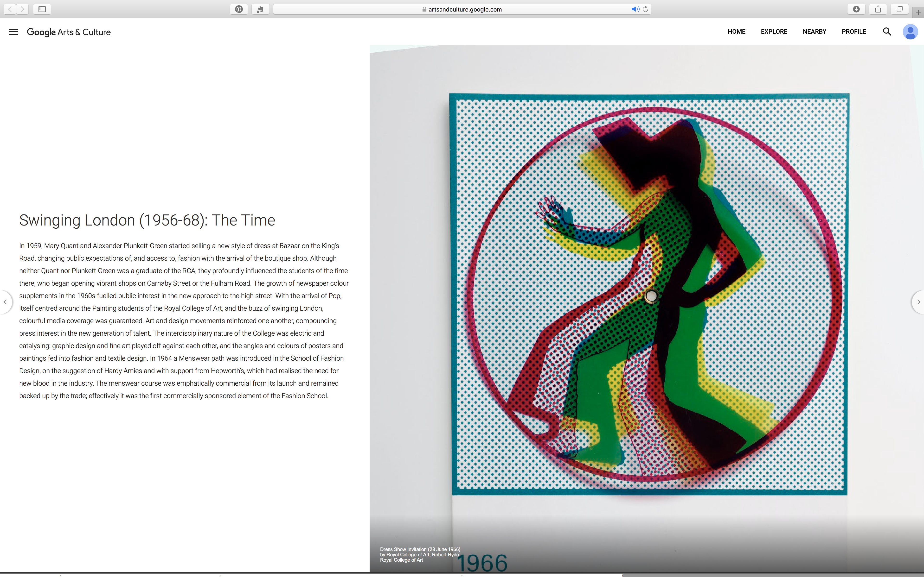924x577 pixels.
Task: Open the user profile avatar
Action: click(910, 32)
